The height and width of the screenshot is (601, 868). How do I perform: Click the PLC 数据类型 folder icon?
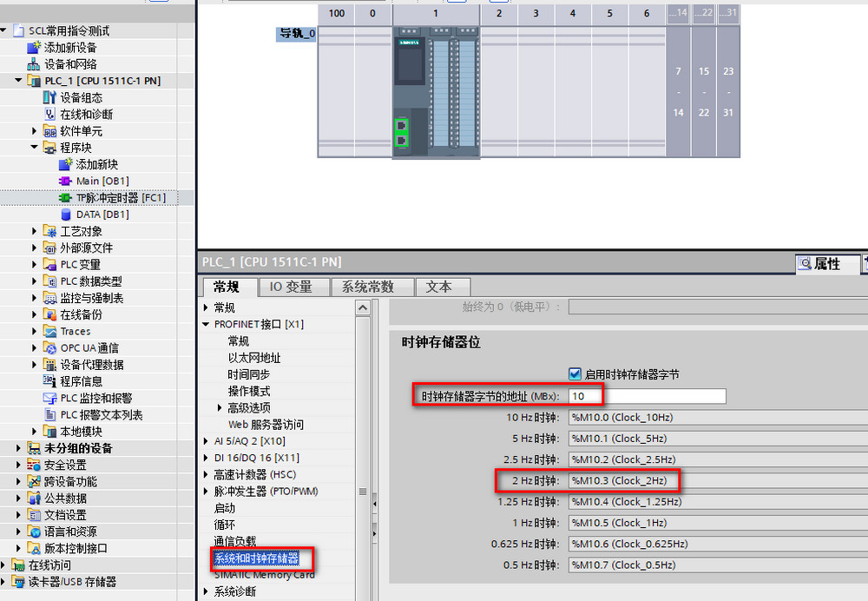49,281
